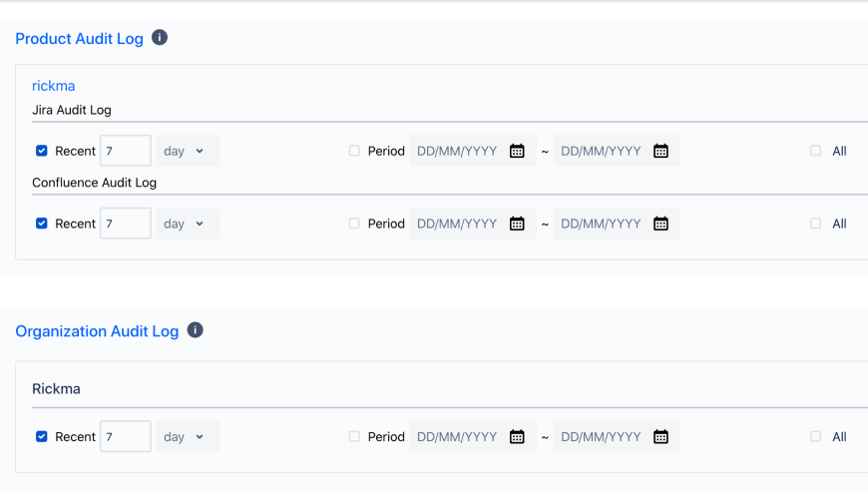868x493 pixels.
Task: Click the info icon beside Organization Audit Log
Action: 196,330
